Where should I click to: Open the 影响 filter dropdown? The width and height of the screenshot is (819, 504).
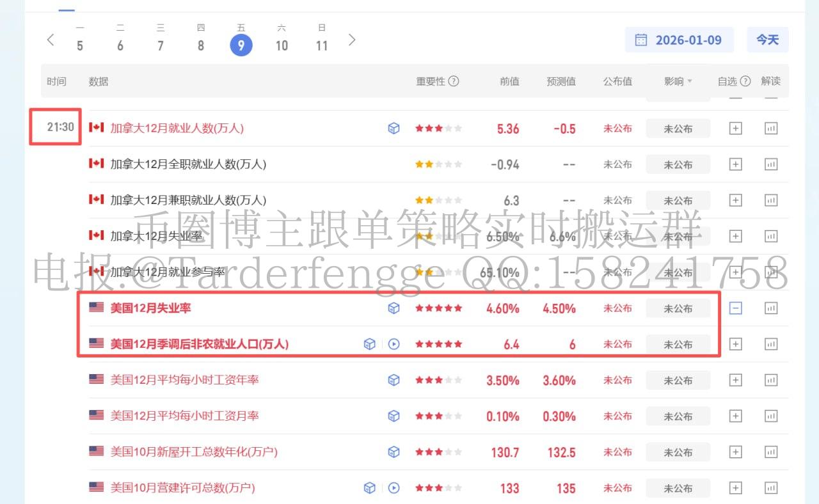[678, 81]
